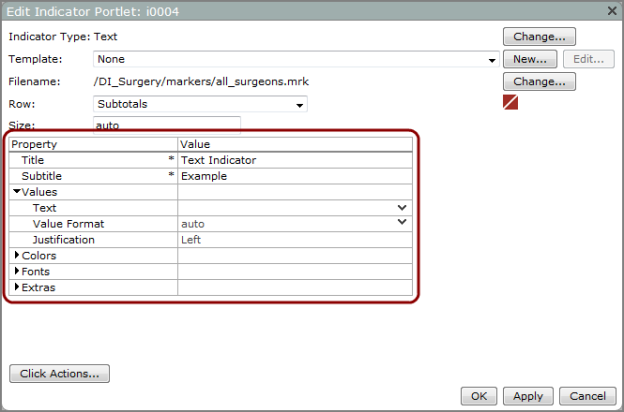Select the Justification property label

[x=64, y=240]
